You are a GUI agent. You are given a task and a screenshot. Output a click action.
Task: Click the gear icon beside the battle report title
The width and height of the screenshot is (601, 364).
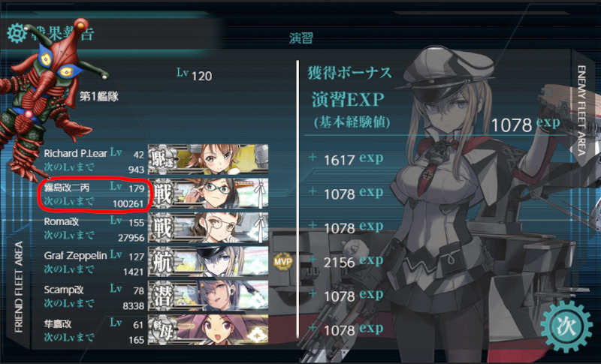coord(17,33)
